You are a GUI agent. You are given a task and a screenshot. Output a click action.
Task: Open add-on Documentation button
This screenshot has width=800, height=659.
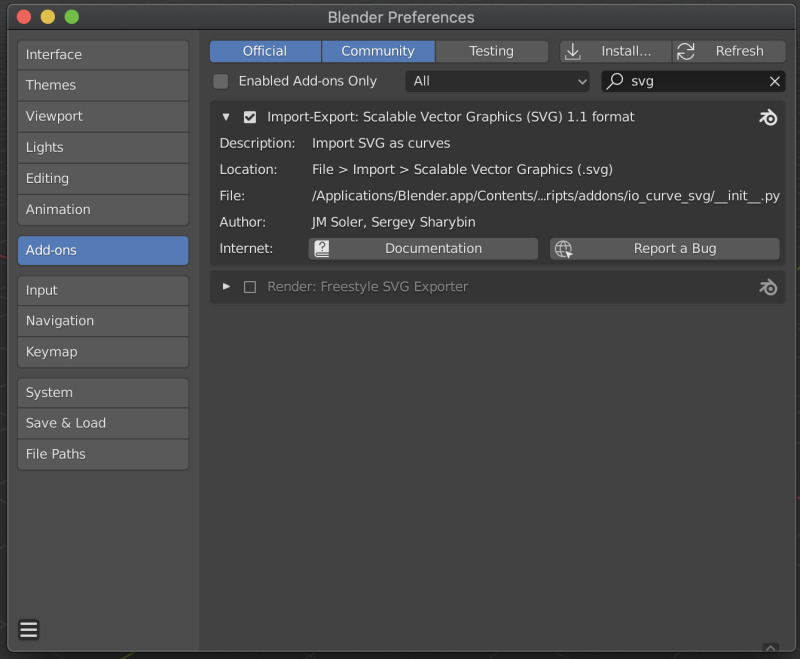pyautogui.click(x=423, y=249)
